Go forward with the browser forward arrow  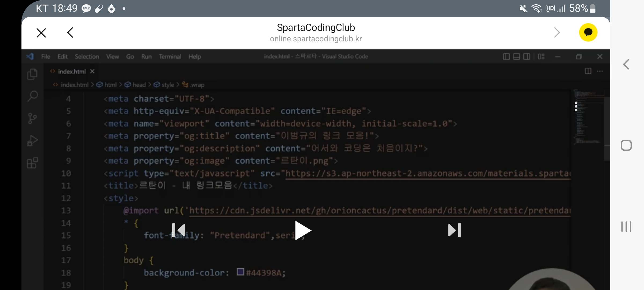click(x=557, y=32)
